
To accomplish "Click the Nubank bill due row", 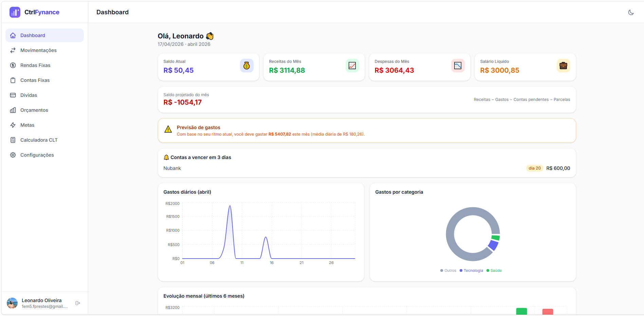I will 367,168.
